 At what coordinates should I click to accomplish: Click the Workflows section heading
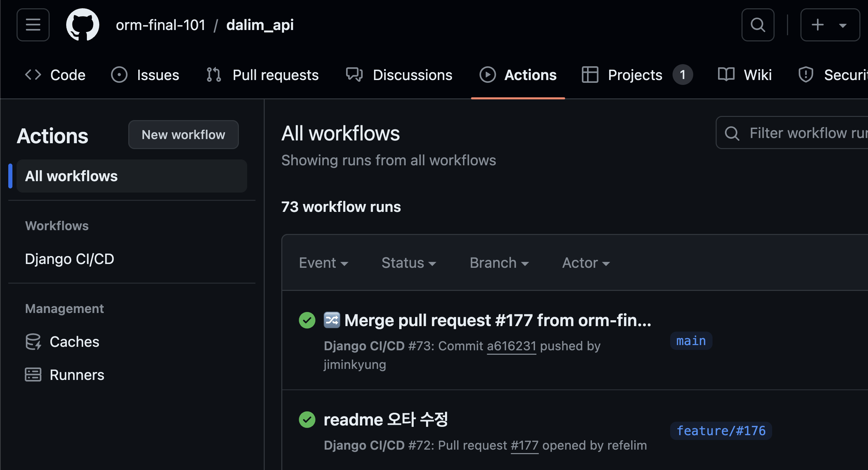tap(57, 226)
